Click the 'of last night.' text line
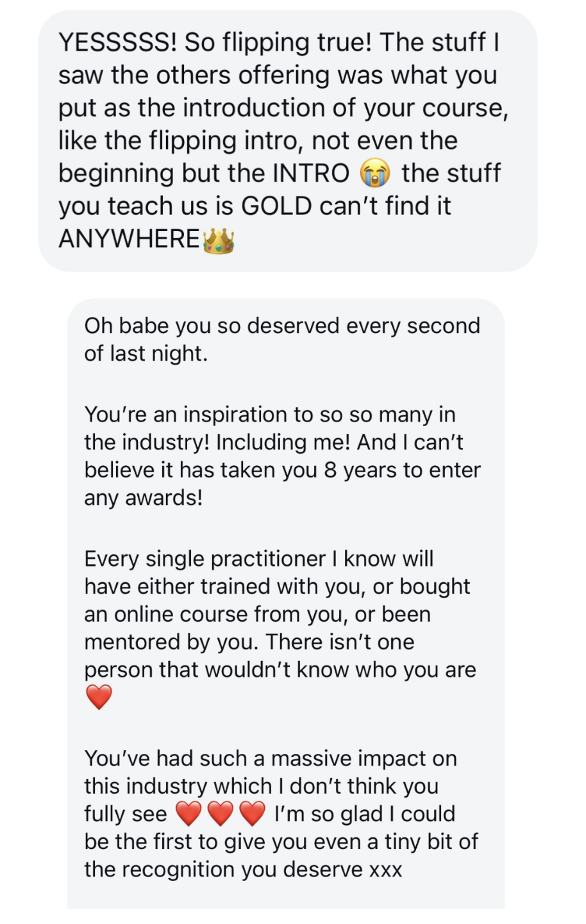 pos(146,353)
